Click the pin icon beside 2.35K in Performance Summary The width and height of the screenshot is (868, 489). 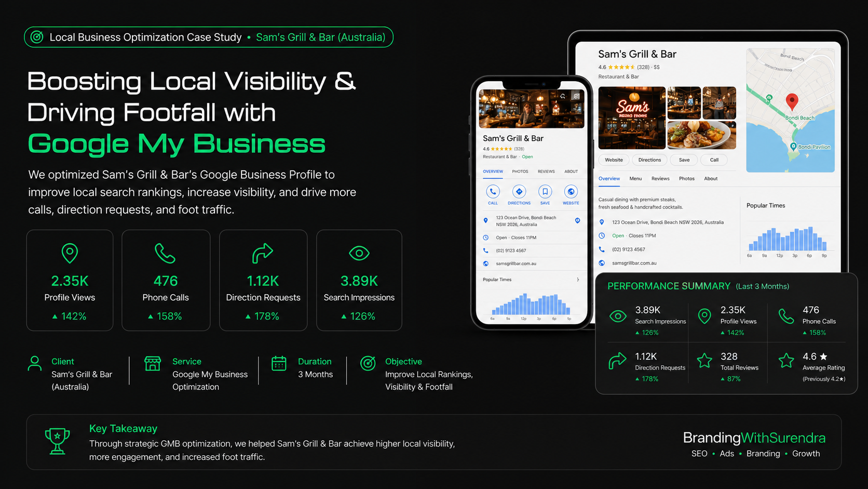(x=704, y=316)
